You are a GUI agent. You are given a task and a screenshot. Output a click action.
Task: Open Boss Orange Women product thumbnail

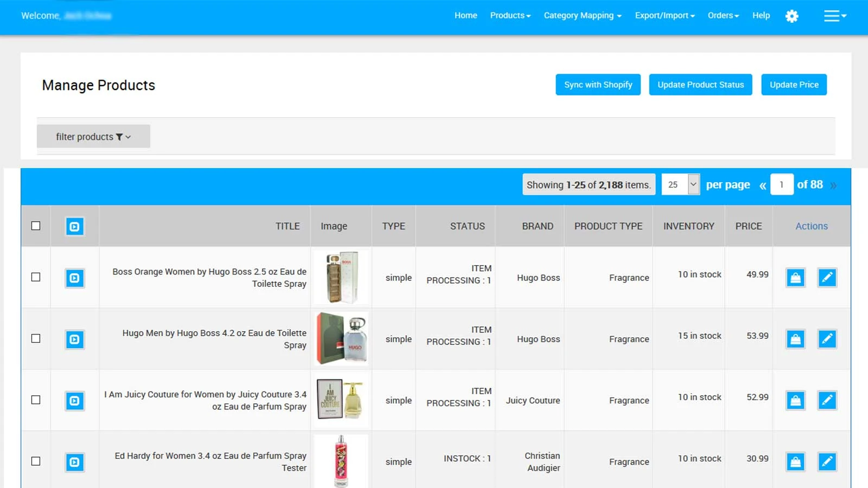pos(341,278)
